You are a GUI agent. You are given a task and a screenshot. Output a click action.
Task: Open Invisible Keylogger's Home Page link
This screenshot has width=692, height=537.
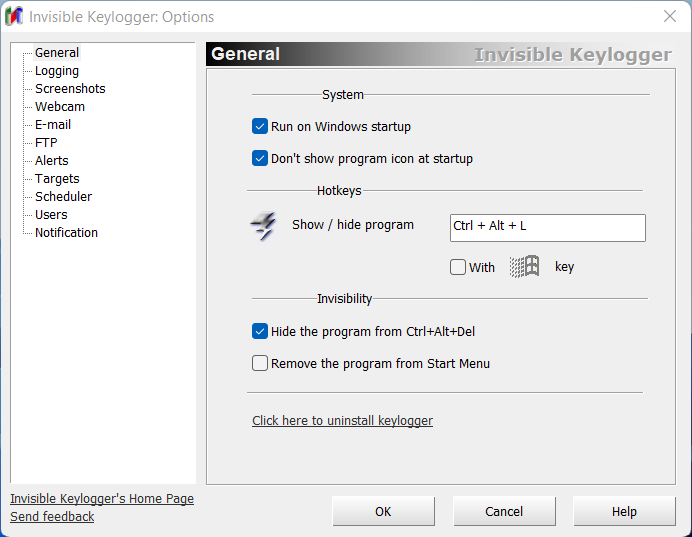pyautogui.click(x=102, y=499)
